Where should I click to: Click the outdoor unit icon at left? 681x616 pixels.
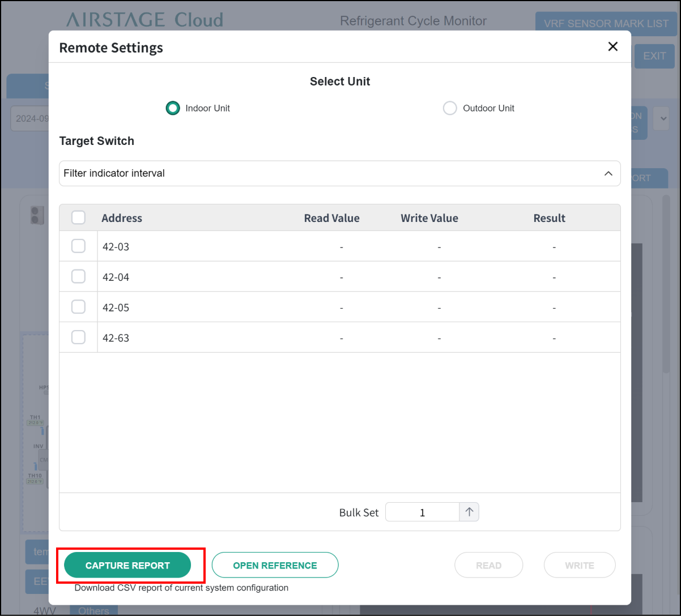point(37,215)
